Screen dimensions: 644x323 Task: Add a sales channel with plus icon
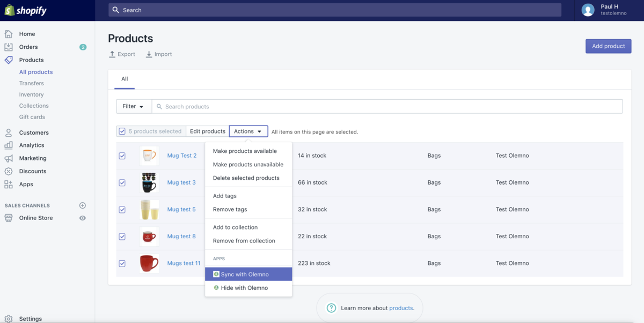83,205
